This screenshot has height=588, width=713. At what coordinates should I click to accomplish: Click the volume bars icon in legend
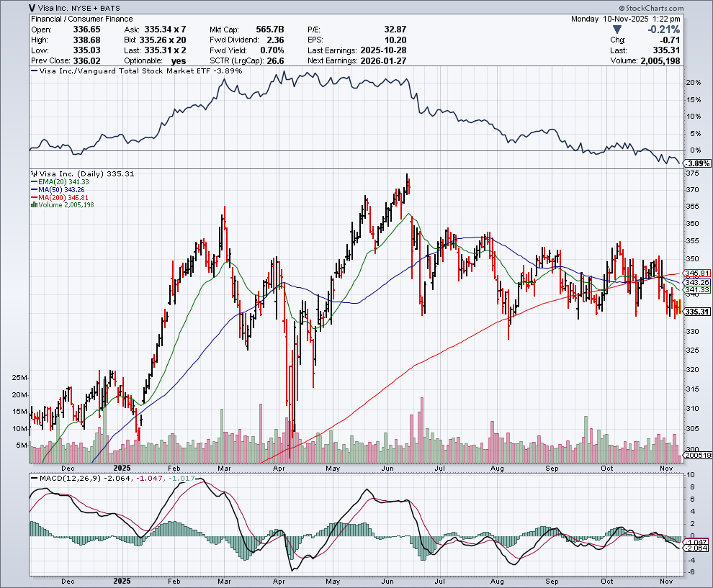coord(32,205)
